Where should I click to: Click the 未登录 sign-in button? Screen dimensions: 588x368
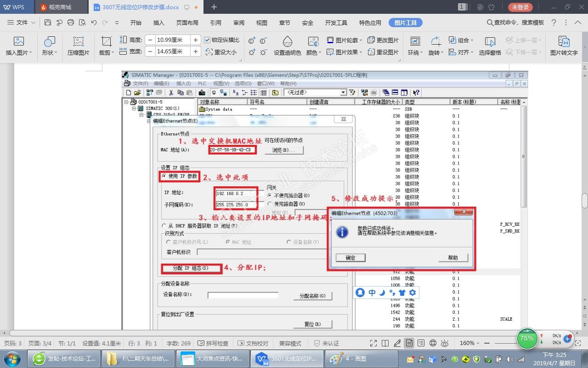(520, 7)
